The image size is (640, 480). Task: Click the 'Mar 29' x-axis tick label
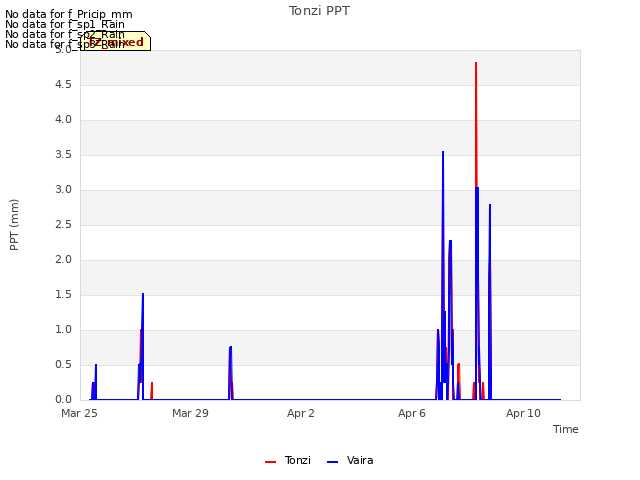click(190, 413)
